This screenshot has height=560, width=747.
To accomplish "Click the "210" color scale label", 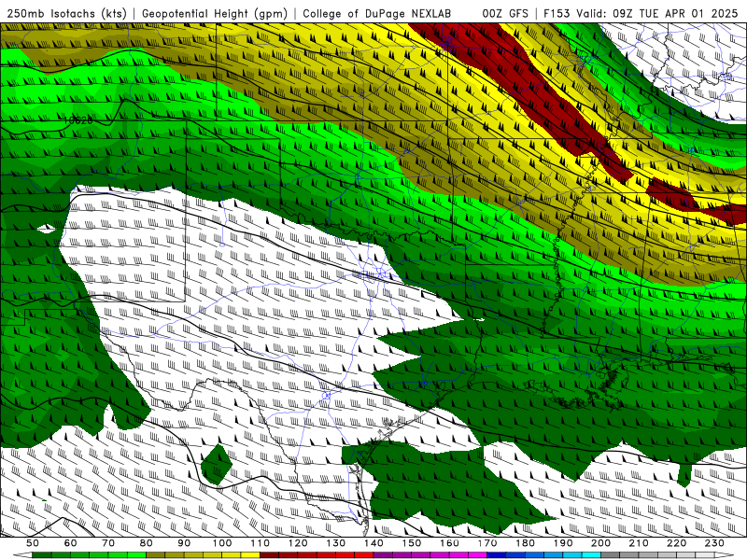I will tap(639, 543).
